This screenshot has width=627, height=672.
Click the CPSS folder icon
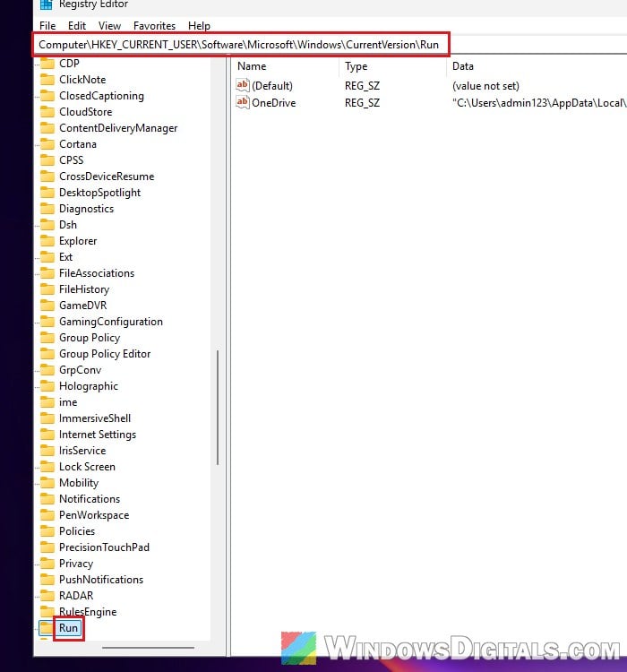pyautogui.click(x=47, y=160)
